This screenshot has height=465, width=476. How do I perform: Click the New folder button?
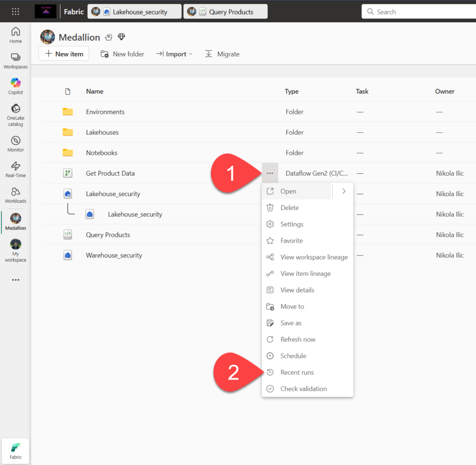click(x=123, y=54)
